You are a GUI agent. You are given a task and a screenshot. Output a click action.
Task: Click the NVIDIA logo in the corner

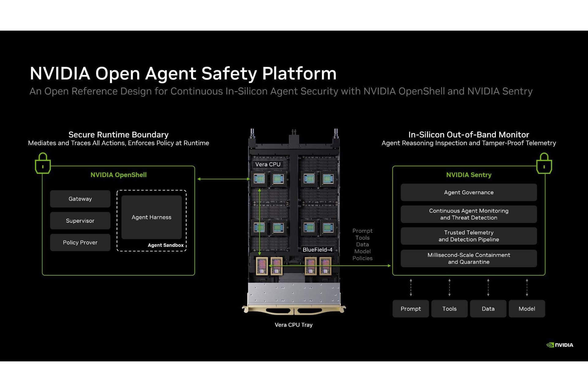(560, 345)
